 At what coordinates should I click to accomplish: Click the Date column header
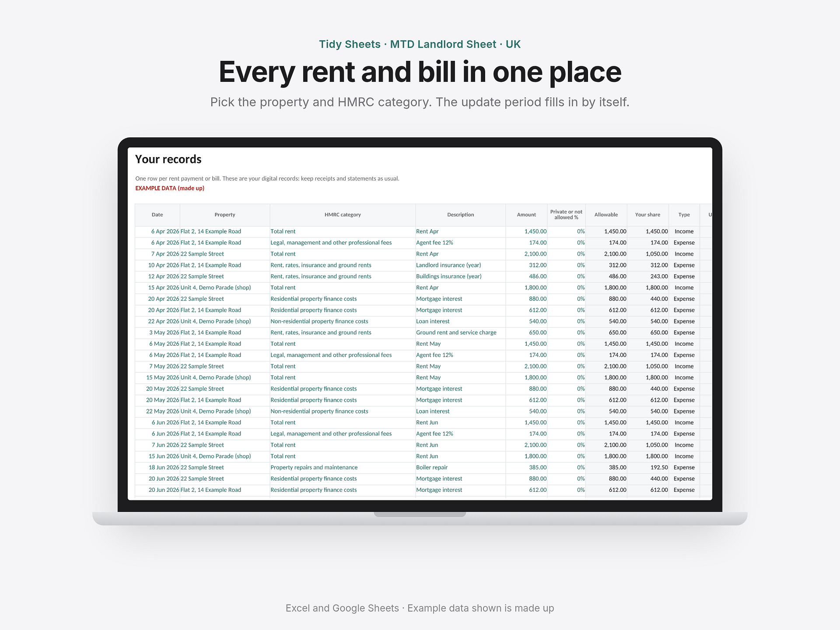tap(157, 215)
